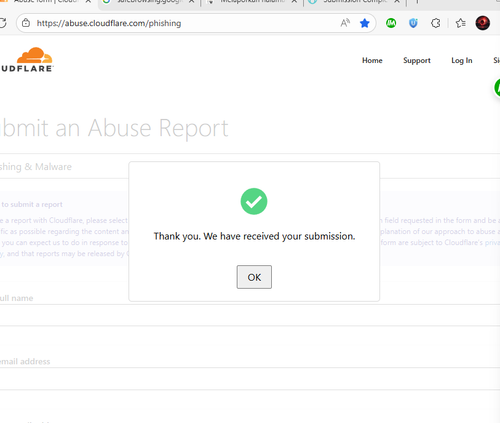Click the Cloudflare logo
Viewport: 500px width, 423px height.
28,60
